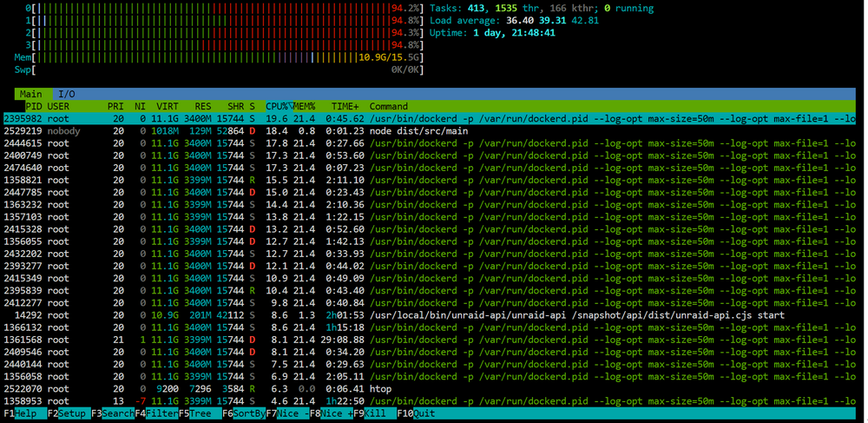Select the Main tab

(31, 94)
